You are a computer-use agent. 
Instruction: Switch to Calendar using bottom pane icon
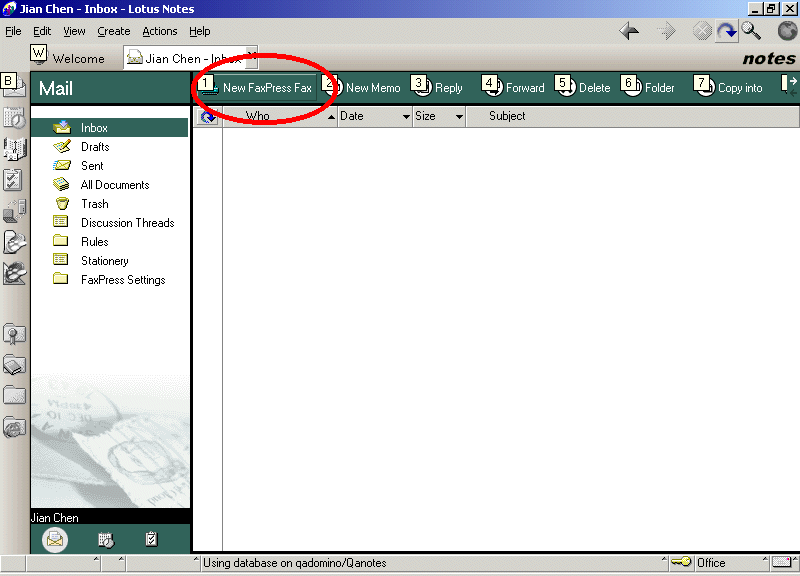click(106, 539)
